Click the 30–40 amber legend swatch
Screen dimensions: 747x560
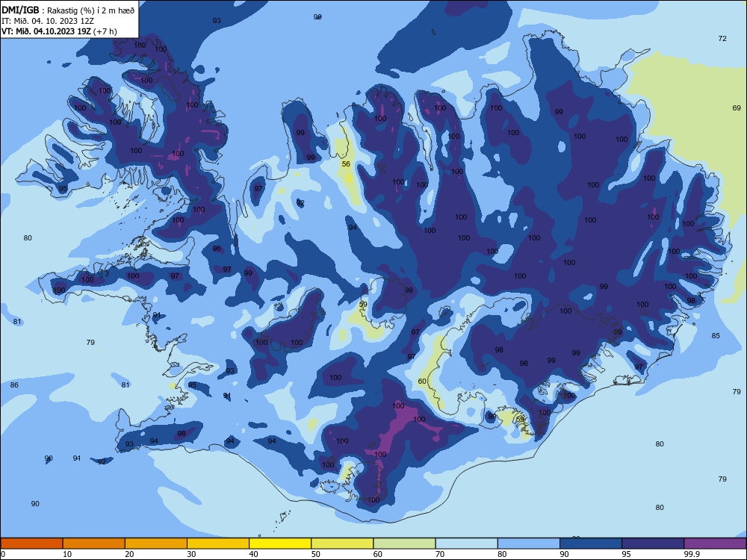(x=218, y=544)
